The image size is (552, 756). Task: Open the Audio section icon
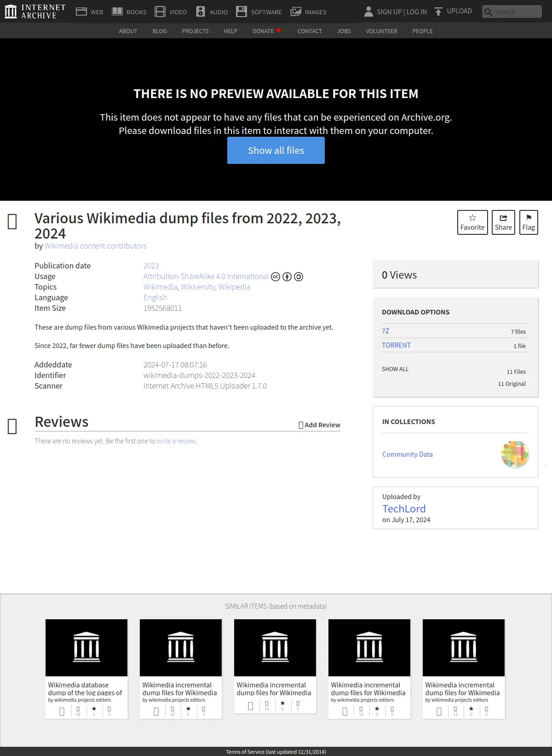click(x=201, y=12)
